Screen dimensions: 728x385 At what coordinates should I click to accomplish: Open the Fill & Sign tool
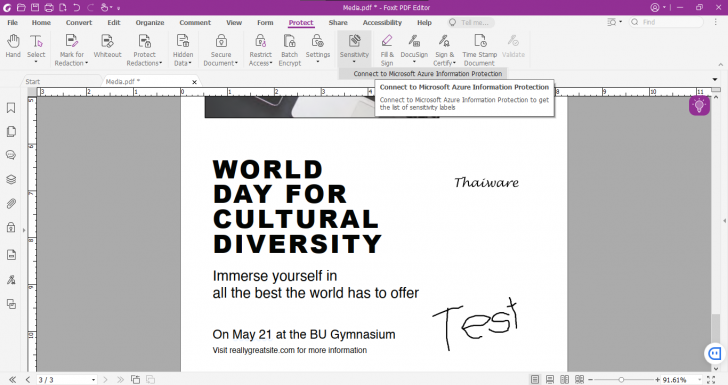pyautogui.click(x=387, y=50)
